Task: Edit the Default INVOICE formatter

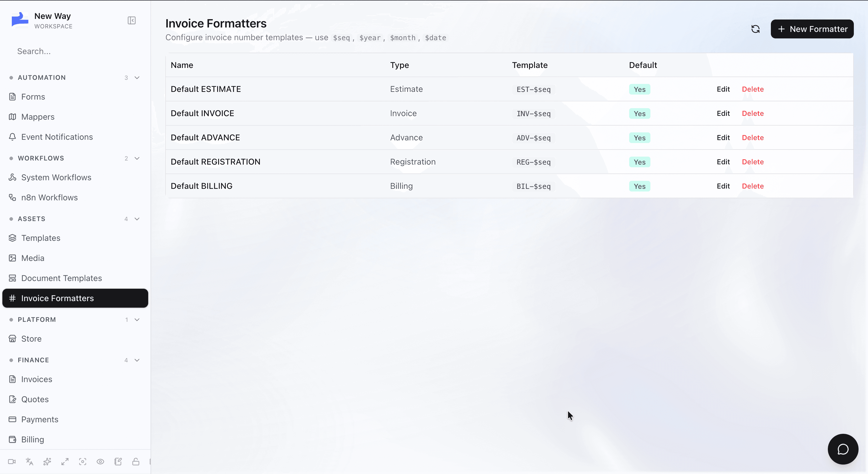Action: (x=723, y=113)
